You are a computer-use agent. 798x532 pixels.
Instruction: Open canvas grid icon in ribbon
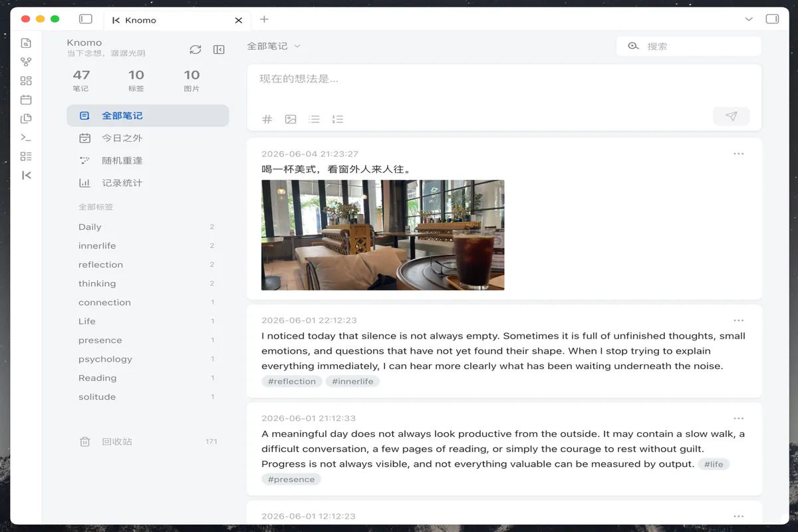pos(26,81)
